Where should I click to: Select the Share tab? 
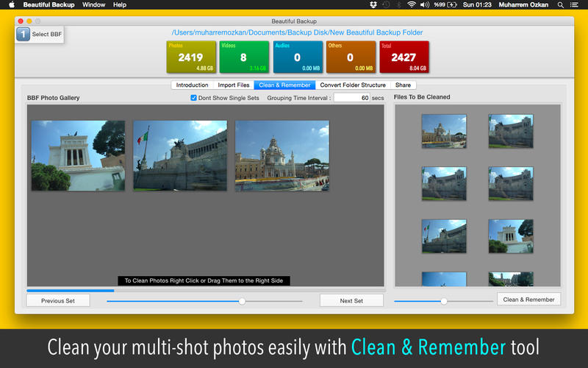403,85
